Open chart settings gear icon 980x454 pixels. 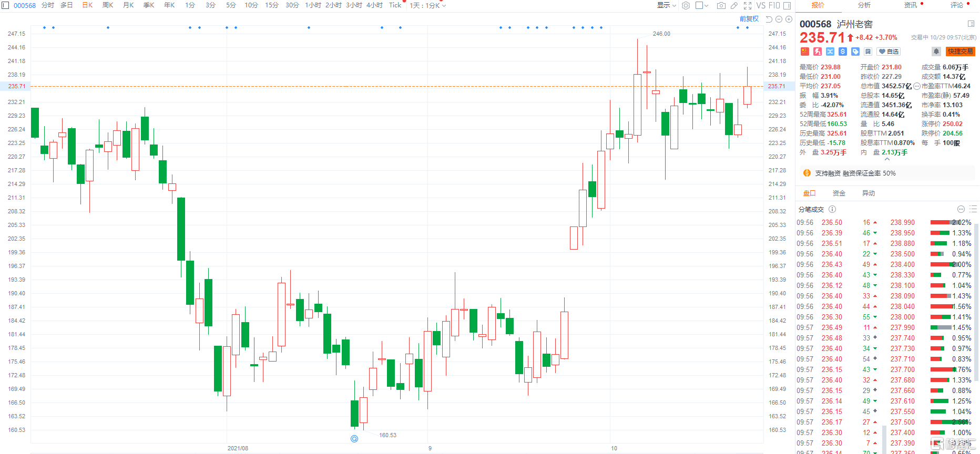pyautogui.click(x=686, y=5)
